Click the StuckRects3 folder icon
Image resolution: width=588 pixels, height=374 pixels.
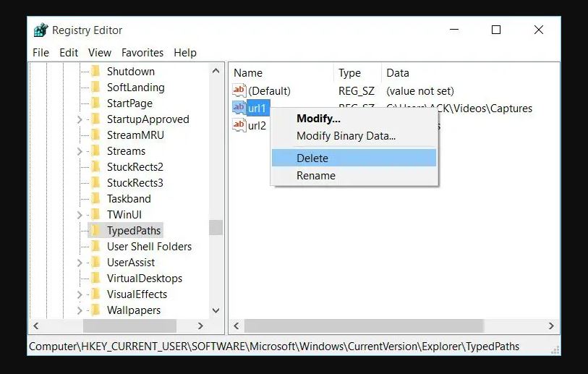click(95, 183)
